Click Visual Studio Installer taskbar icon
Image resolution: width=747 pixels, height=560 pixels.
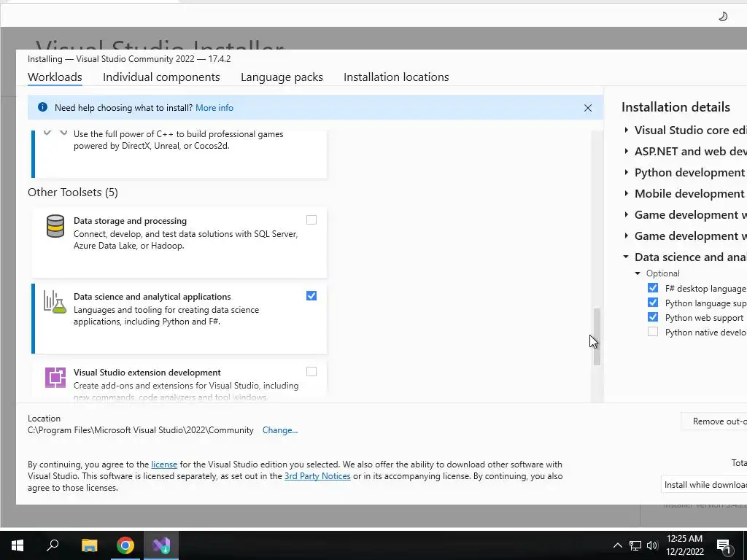pyautogui.click(x=161, y=545)
